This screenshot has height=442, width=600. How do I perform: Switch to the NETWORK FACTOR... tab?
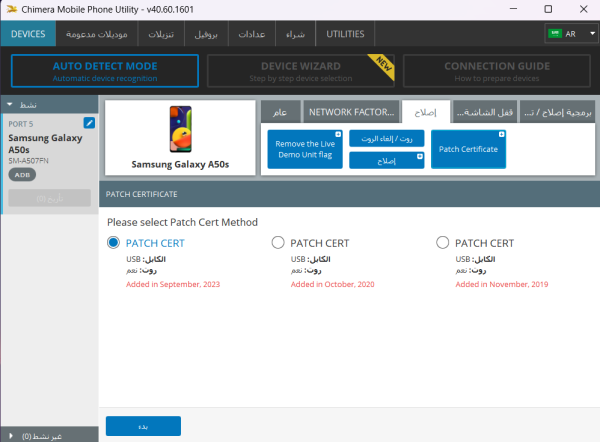click(351, 112)
